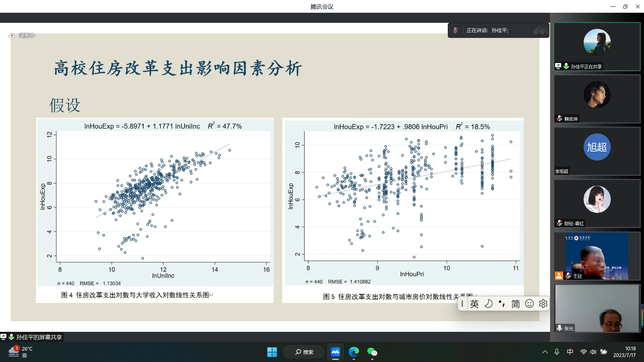Click the muted microphone icon in speaker bar

[455, 31]
